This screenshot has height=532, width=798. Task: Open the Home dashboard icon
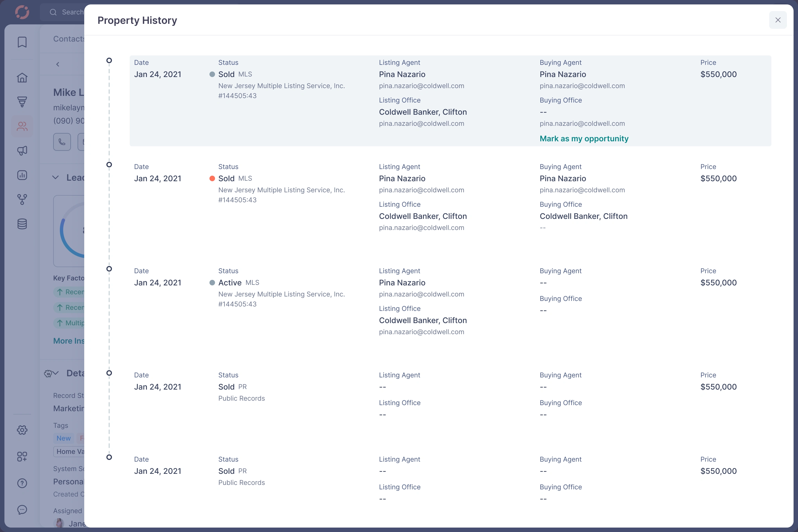click(22, 77)
